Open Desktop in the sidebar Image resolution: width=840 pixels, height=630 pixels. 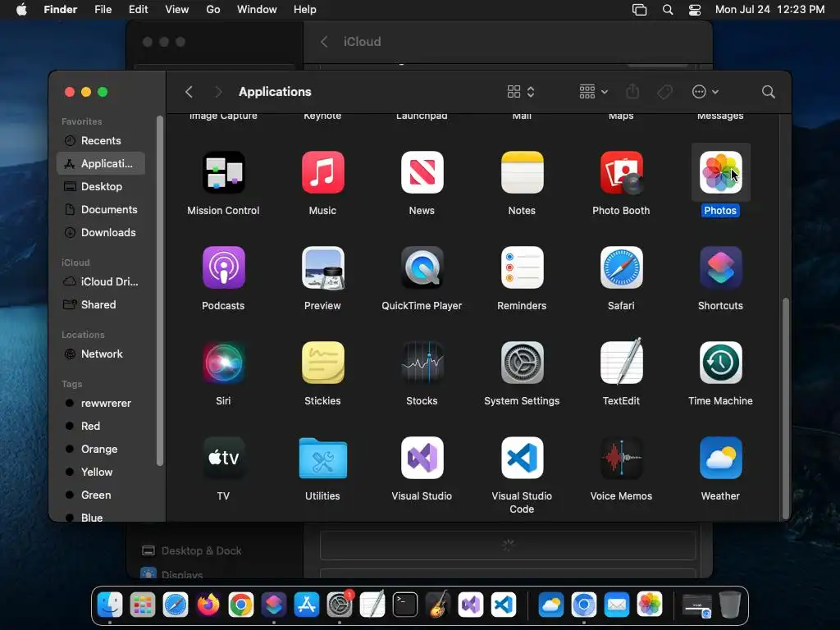101,186
